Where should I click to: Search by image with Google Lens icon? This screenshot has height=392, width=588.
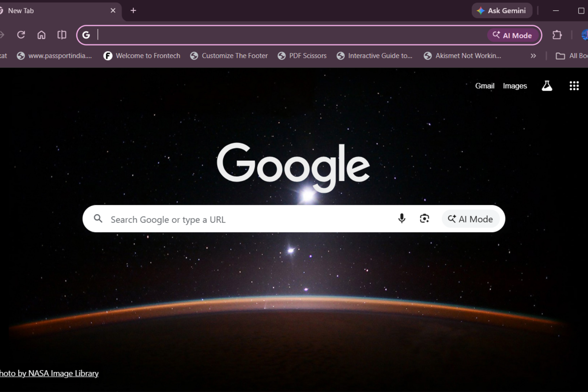pyautogui.click(x=424, y=219)
